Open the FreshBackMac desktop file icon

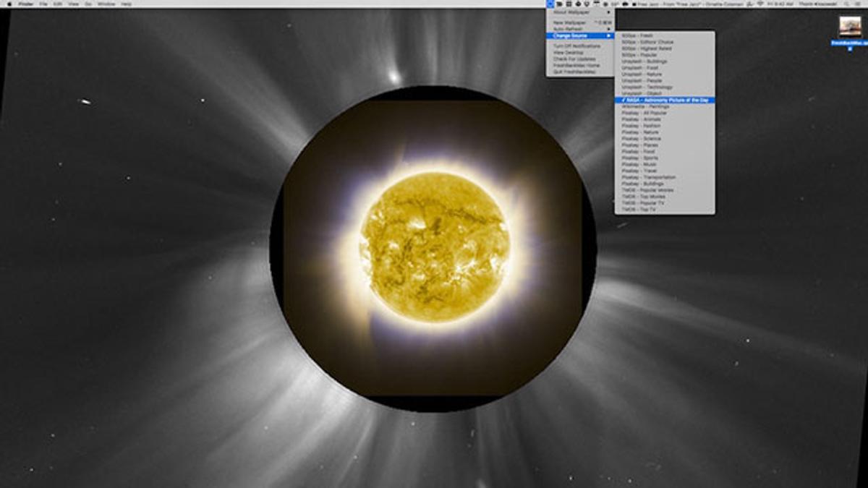pyautogui.click(x=849, y=27)
